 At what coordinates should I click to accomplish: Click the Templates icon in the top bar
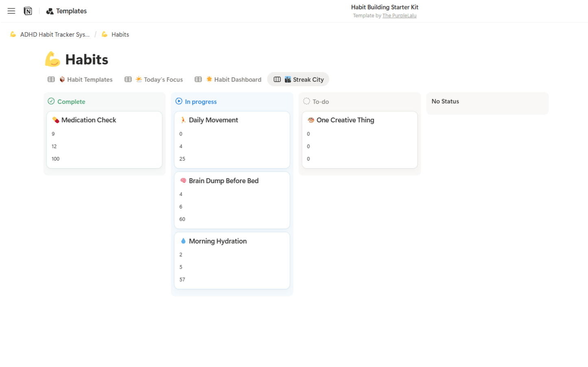(x=49, y=11)
